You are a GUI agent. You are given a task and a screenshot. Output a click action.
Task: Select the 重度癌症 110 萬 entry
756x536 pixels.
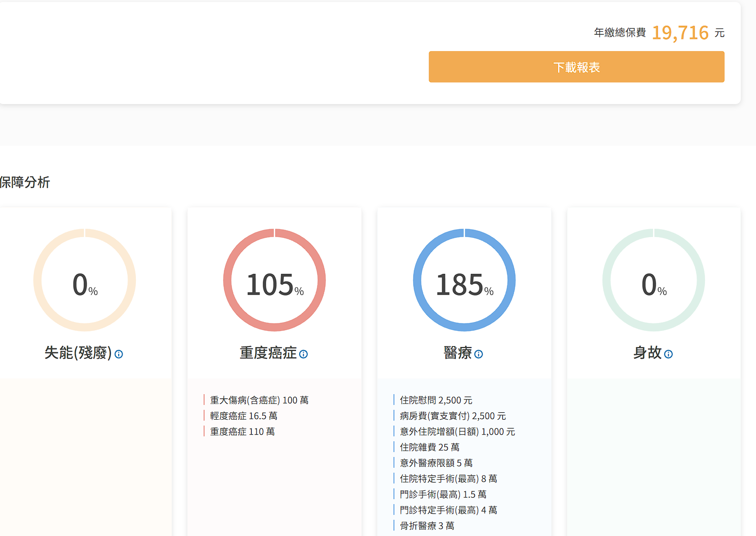click(x=242, y=431)
